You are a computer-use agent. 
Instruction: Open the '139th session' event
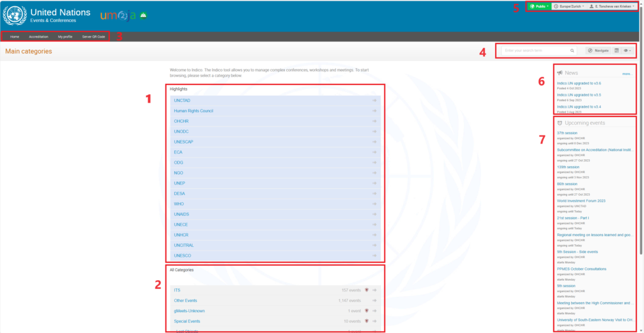568,167
